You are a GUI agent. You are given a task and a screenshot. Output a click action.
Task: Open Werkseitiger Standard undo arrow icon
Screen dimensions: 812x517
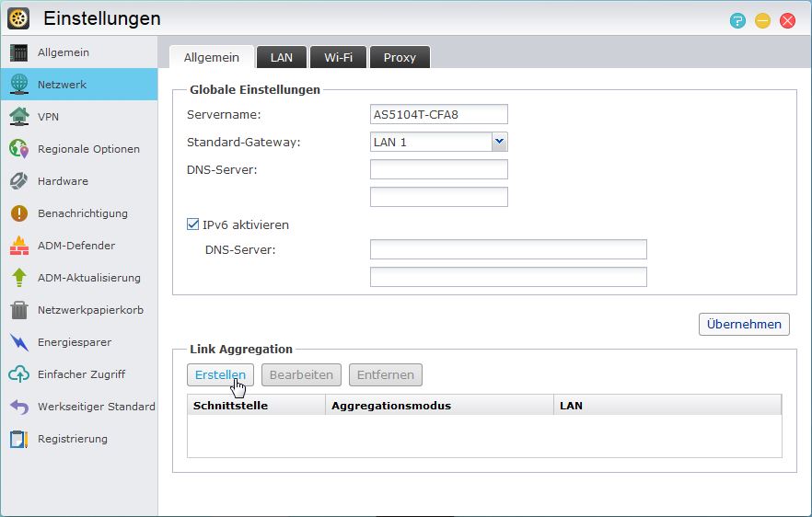[x=19, y=407]
